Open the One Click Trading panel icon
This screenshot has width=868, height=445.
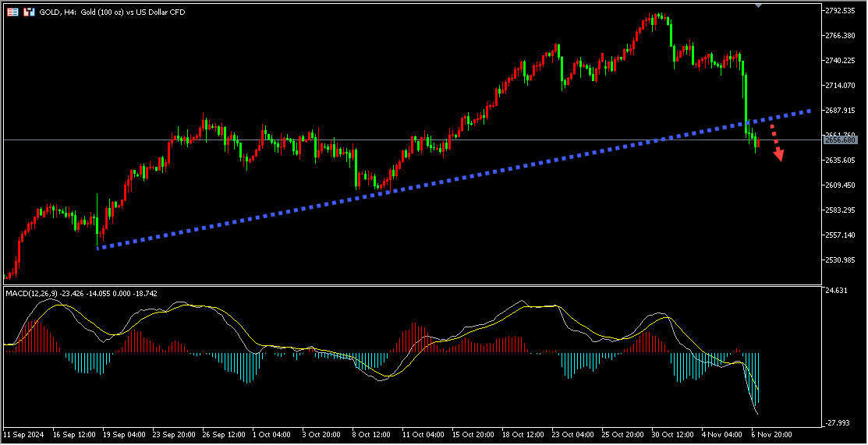click(x=13, y=12)
